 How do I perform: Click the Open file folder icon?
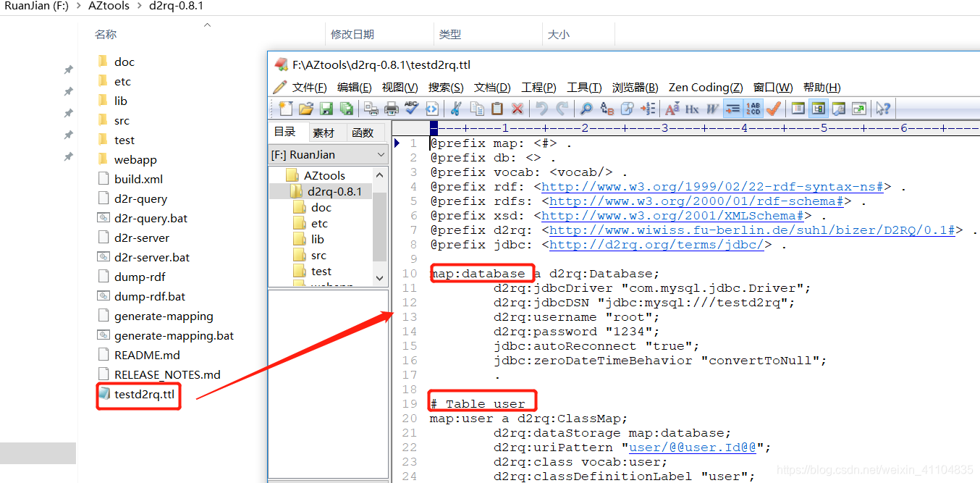tap(306, 109)
